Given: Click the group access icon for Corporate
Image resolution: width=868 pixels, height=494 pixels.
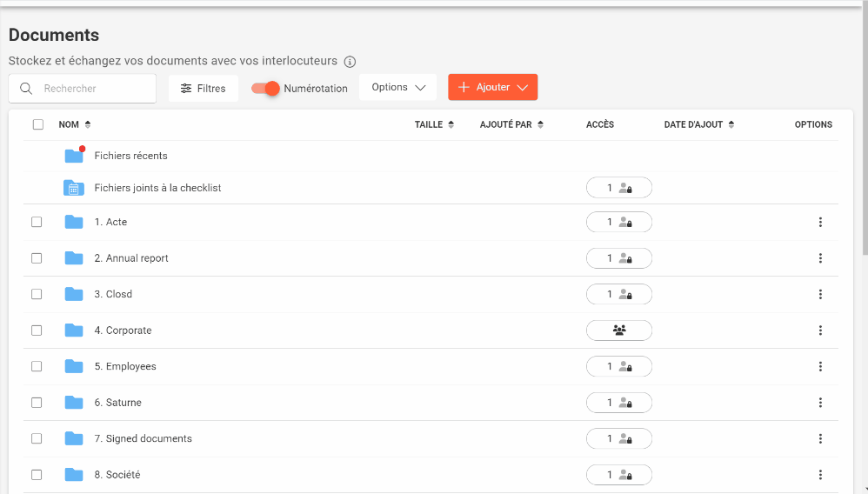Looking at the screenshot, I should point(619,330).
